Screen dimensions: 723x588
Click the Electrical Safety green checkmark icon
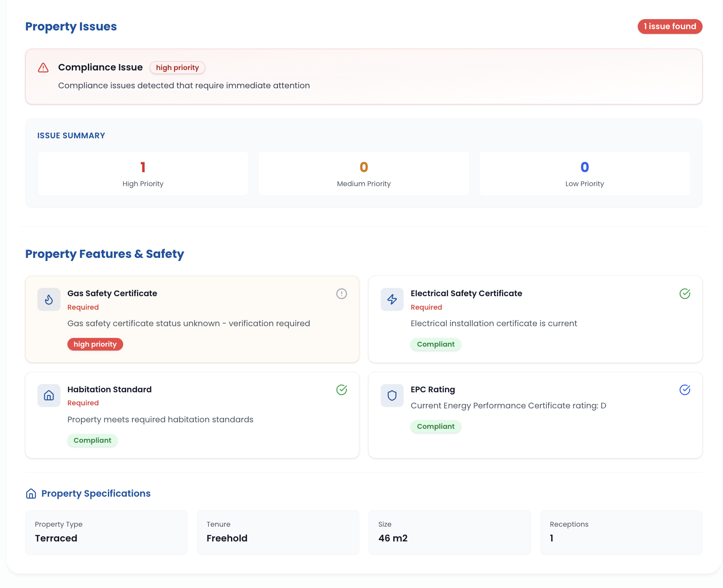tap(685, 294)
